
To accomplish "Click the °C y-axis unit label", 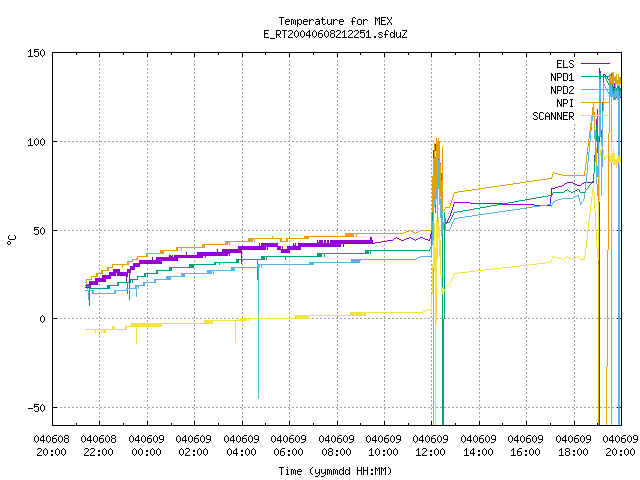I will 11,240.
